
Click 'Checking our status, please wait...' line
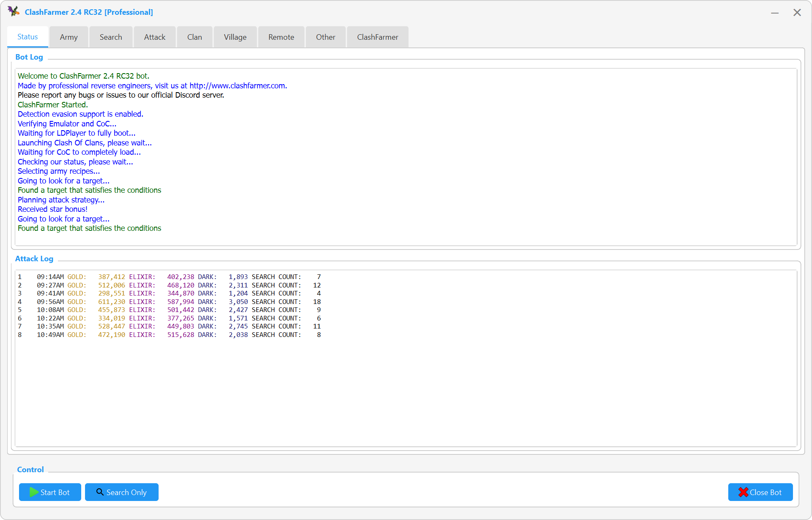coord(75,162)
